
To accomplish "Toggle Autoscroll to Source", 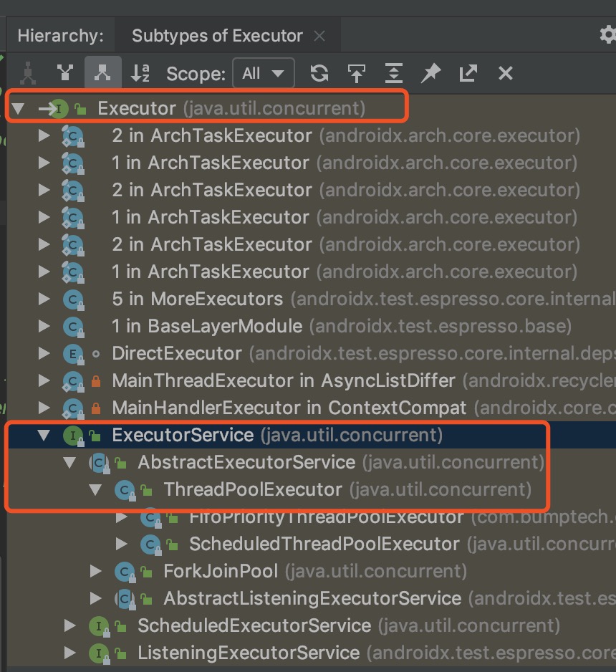I will [357, 73].
